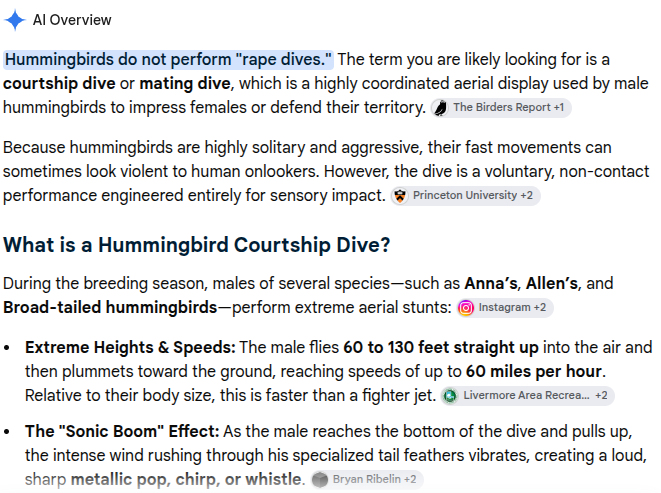This screenshot has height=493, width=661.
Task: Expand the +2 sources next to Livermore Area
Action: pyautogui.click(x=601, y=396)
